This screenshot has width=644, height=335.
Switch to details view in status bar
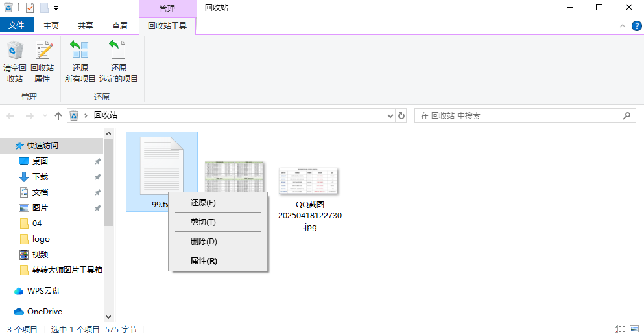619,329
